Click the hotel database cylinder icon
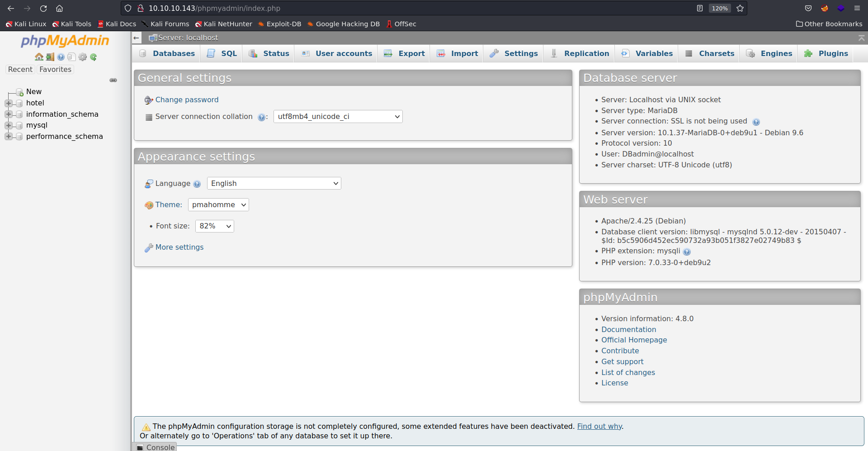868x451 pixels. point(19,103)
